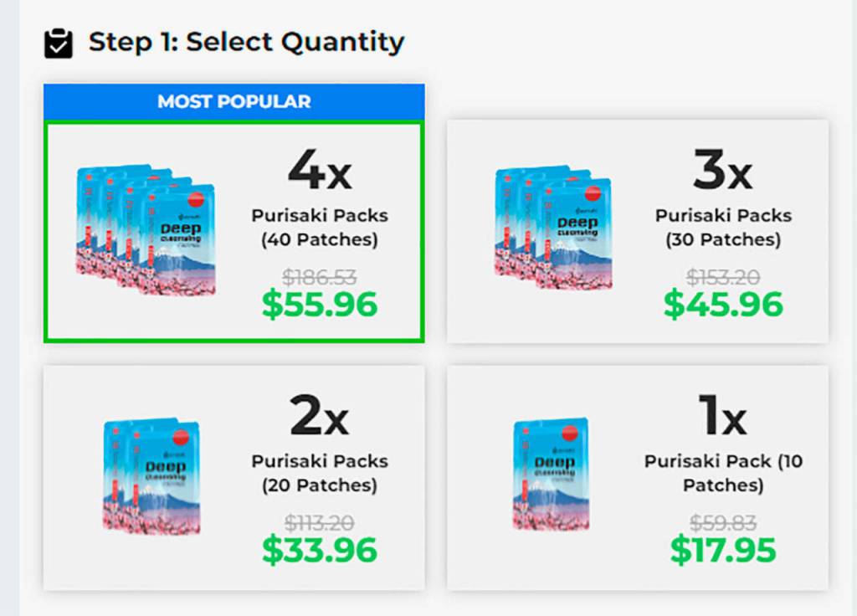857x616 pixels.
Task: Click the crossed-out $153.20 price
Action: click(723, 277)
